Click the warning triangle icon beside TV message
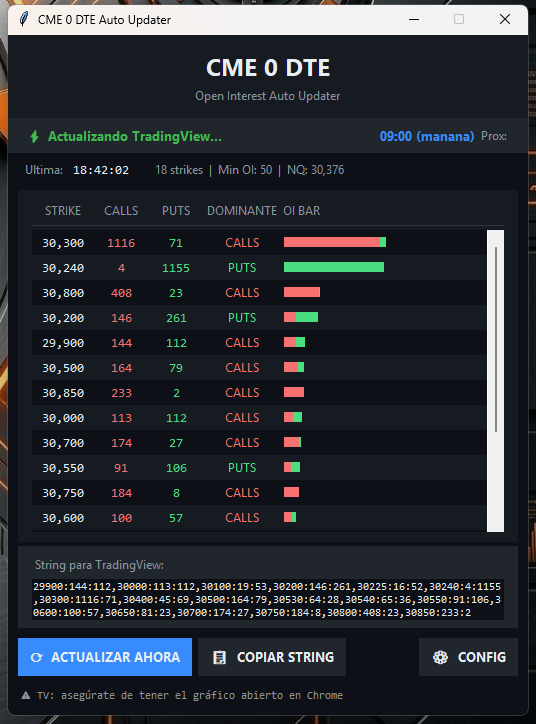This screenshot has height=724, width=536. (26, 695)
